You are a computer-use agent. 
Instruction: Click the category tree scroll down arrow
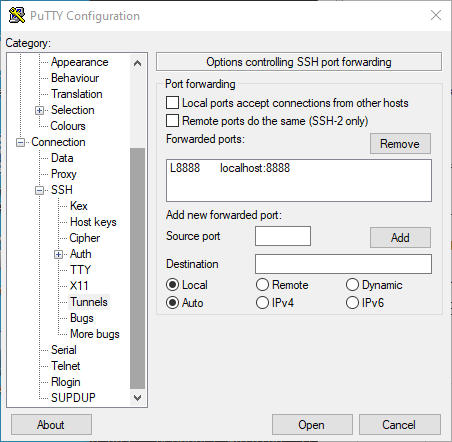click(137, 398)
